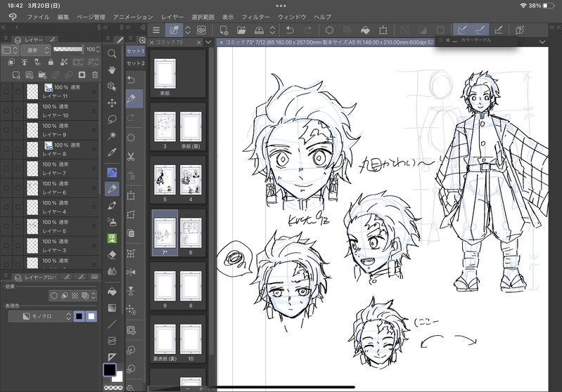The height and width of the screenshot is (392, 562).
Task: Toggle visibility of レイヤー 6
Action: click(6, 188)
